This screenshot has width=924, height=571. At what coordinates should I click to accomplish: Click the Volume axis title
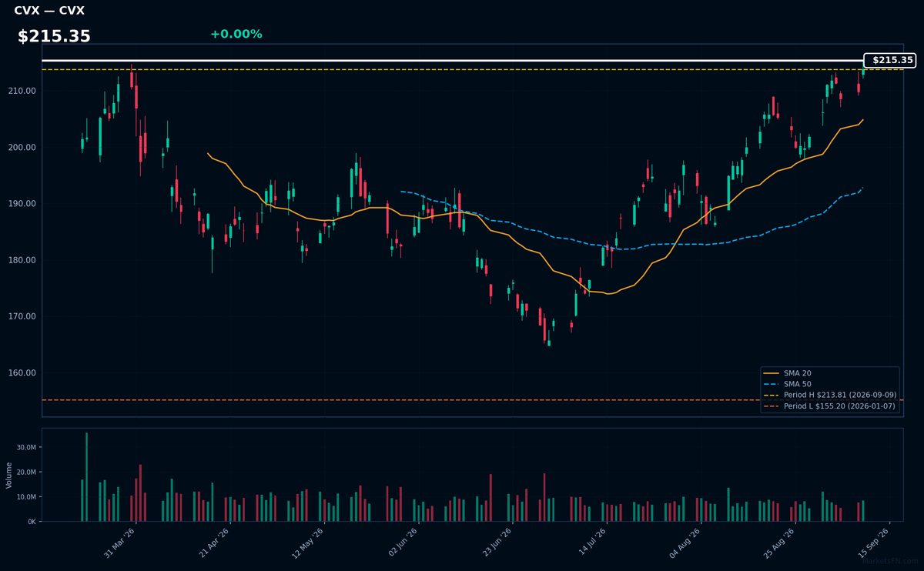(x=9, y=475)
